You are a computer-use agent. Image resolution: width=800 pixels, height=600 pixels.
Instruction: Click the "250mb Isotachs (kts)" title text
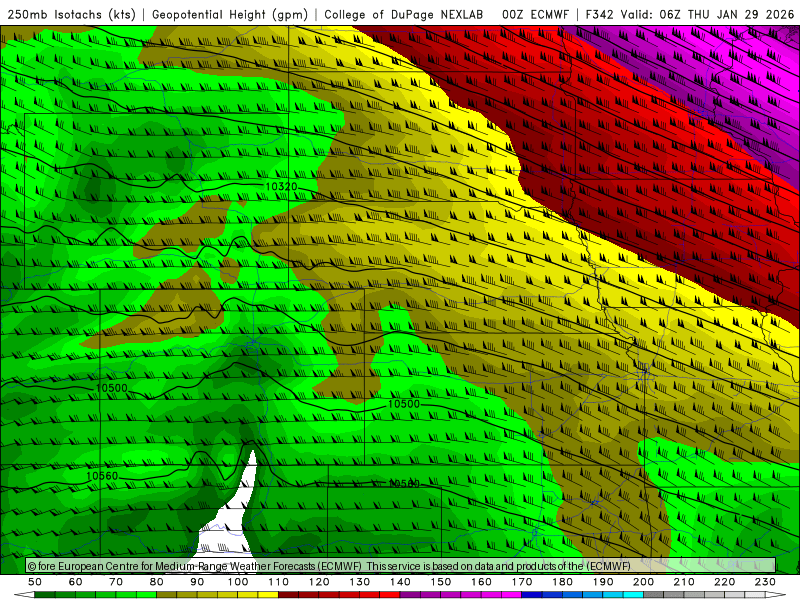[x=72, y=14]
